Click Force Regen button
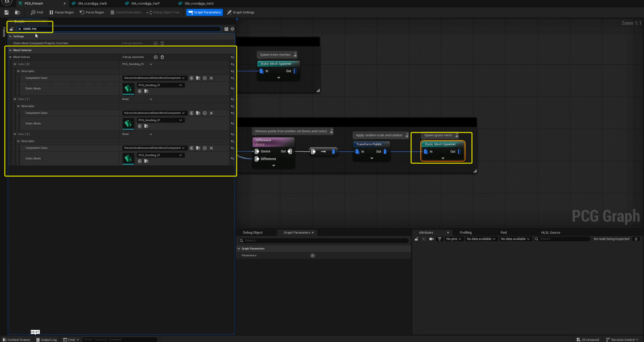This screenshot has width=644, height=342. point(92,12)
